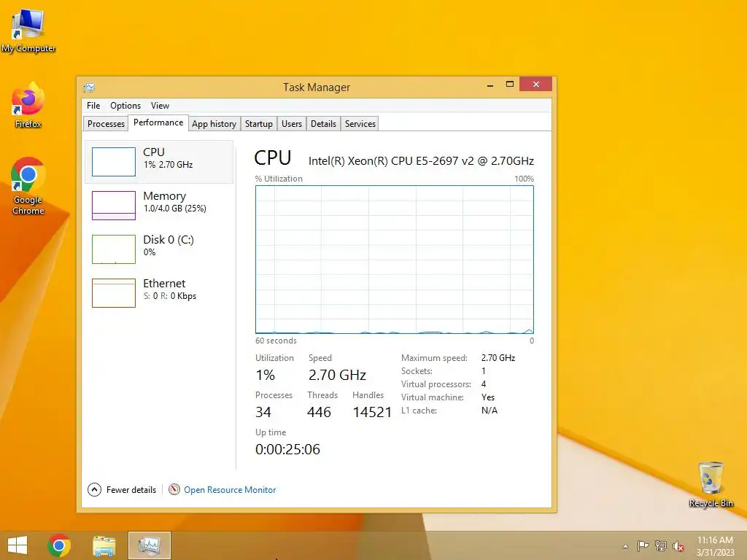Click the processes count 34
The image size is (747, 560).
point(263,413)
